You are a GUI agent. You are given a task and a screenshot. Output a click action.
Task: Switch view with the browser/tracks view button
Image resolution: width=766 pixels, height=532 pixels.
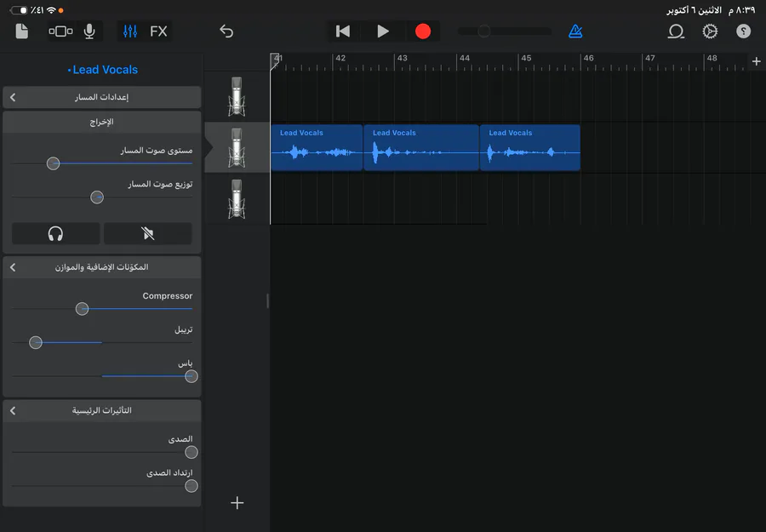coord(60,31)
